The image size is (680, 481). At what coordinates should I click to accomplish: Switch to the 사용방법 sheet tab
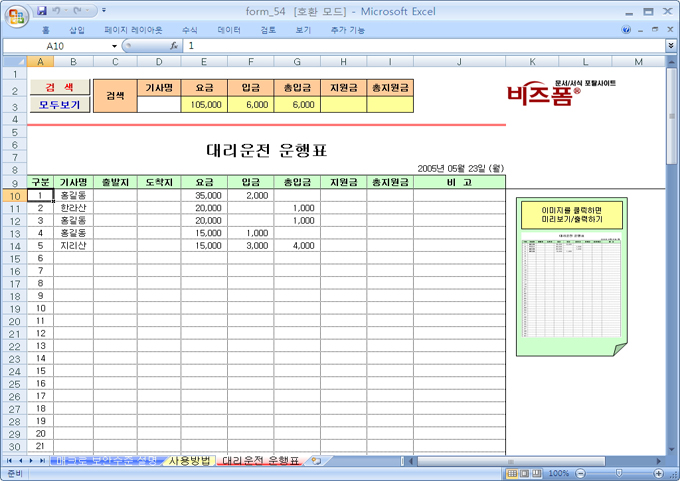point(189,461)
